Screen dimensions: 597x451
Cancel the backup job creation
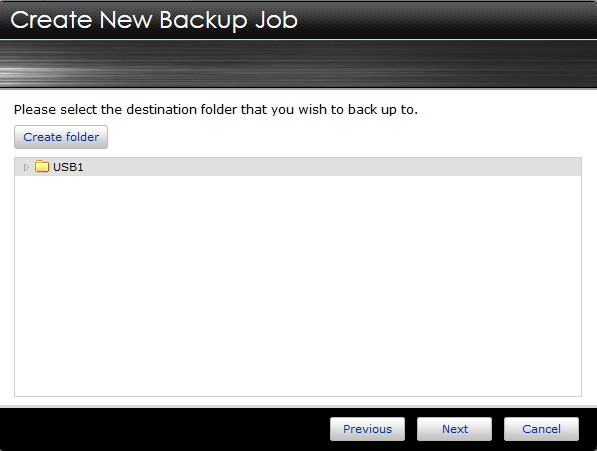pyautogui.click(x=541, y=429)
